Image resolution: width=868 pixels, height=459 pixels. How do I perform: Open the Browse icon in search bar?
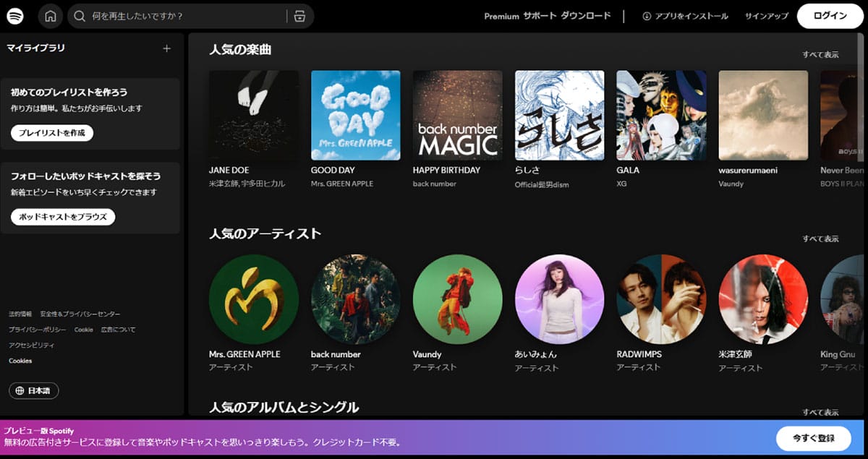[x=299, y=16]
